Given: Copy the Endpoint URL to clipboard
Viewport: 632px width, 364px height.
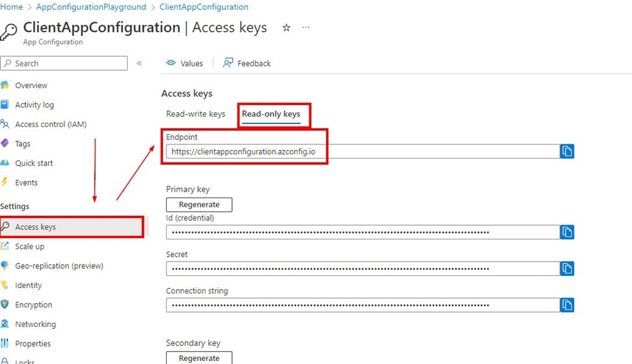Looking at the screenshot, I should 567,151.
